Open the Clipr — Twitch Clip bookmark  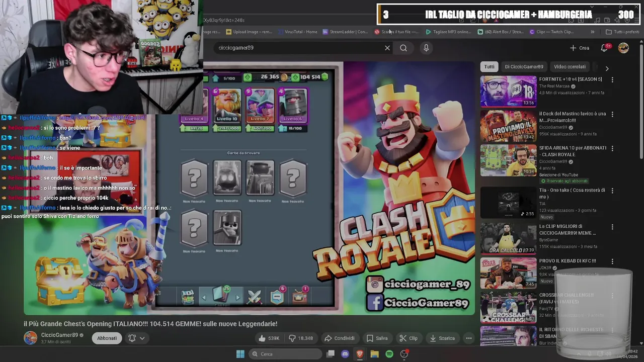click(x=551, y=32)
